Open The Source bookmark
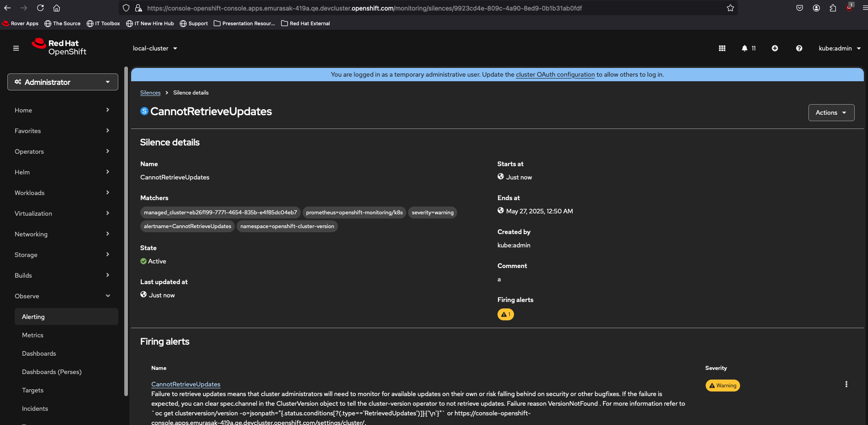Viewport: 868px width, 425px height. 62,23
